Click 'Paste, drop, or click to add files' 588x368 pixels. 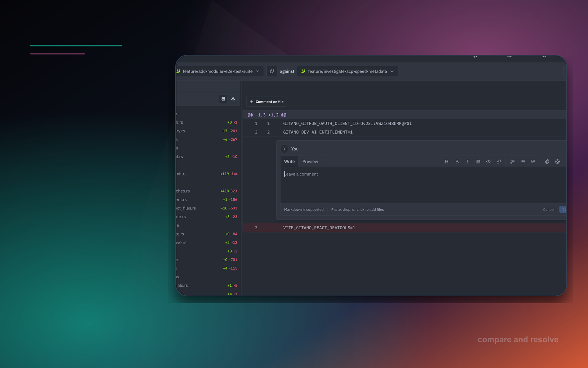[x=357, y=210]
